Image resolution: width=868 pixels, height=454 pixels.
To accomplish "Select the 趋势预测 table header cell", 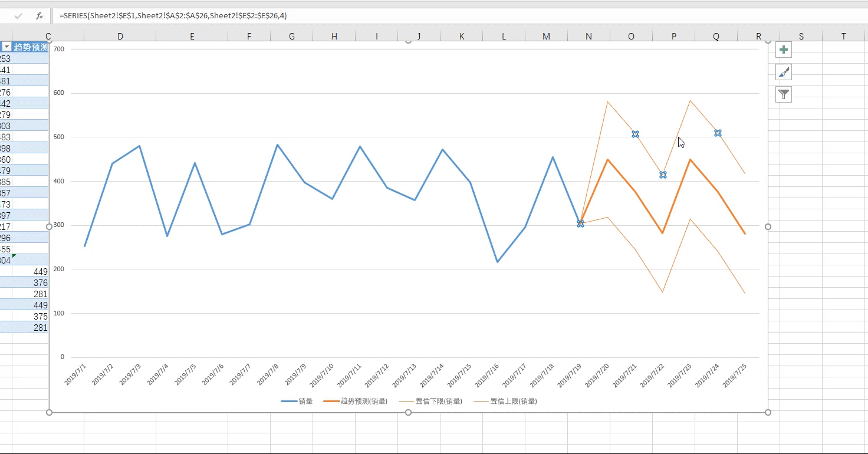I will 30,47.
